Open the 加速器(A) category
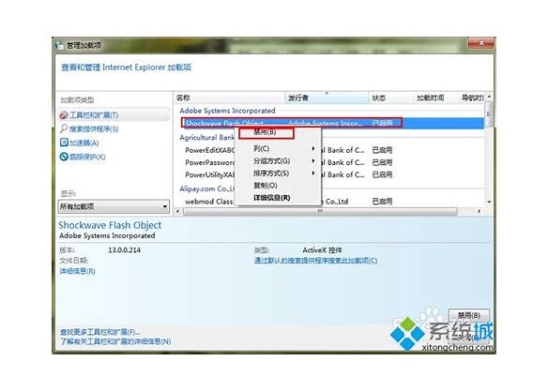This screenshot has width=548, height=392. [x=80, y=143]
